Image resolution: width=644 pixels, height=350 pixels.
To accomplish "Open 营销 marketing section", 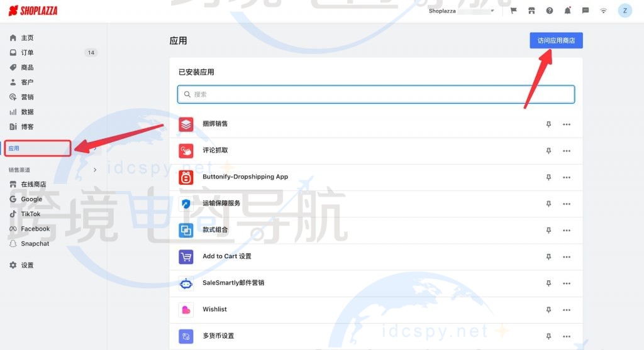I will pyautogui.click(x=27, y=97).
